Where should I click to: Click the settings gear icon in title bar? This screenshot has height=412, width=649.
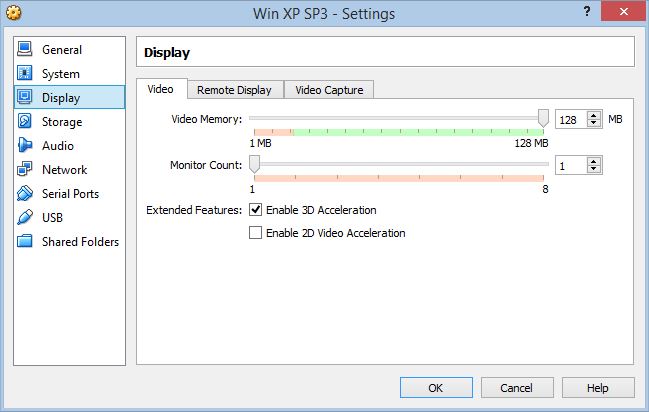14,13
